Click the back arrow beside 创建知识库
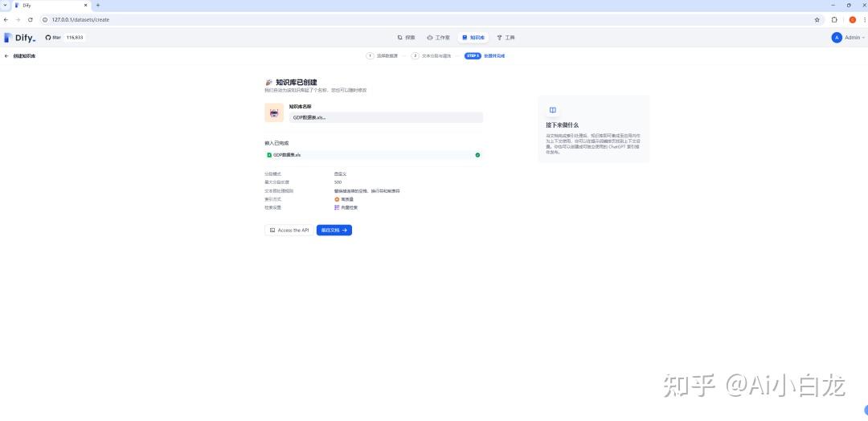This screenshot has width=868, height=421. 7,56
